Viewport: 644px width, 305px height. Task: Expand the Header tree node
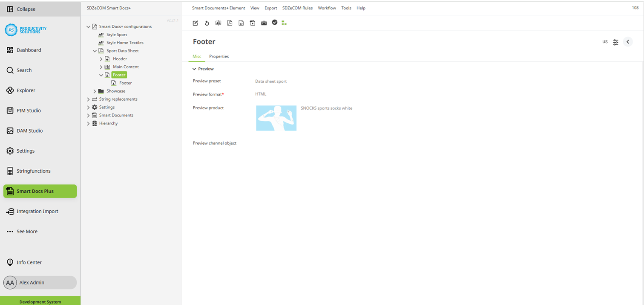click(101, 59)
